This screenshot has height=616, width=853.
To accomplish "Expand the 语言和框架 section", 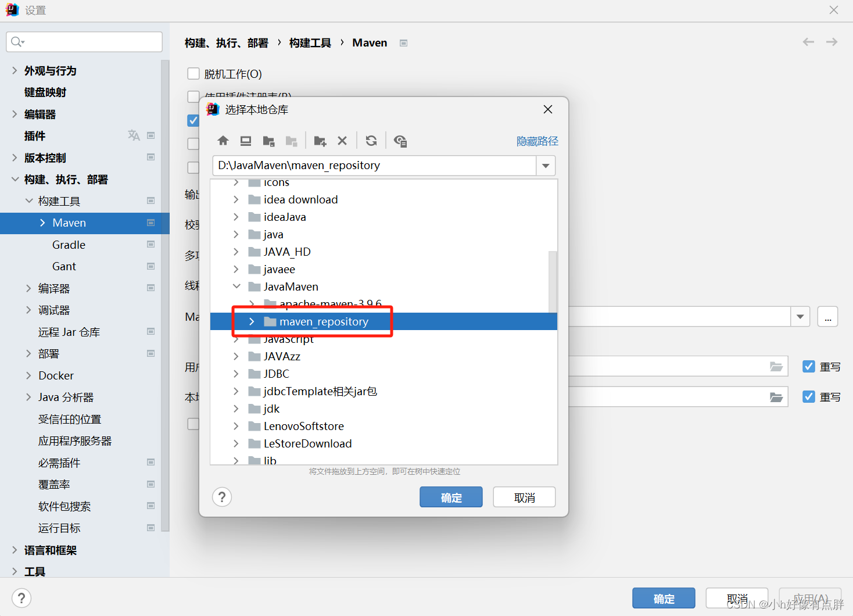I will tap(15, 550).
